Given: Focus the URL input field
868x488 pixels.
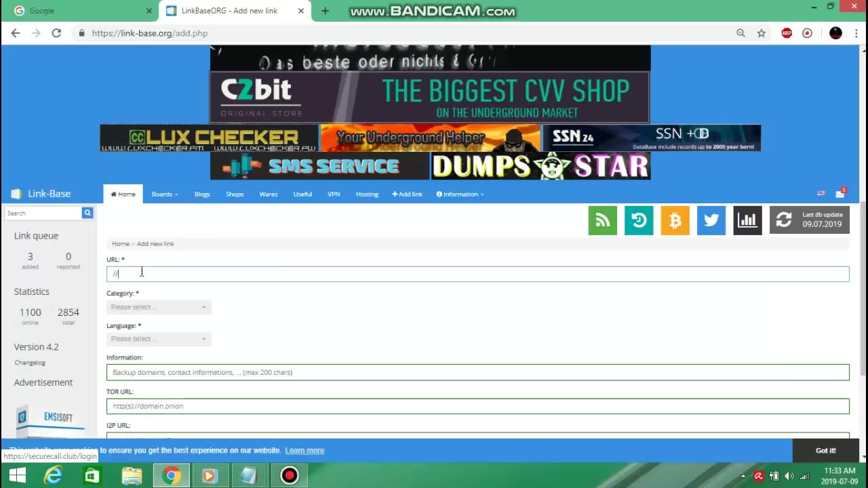Looking at the screenshot, I should tap(477, 274).
